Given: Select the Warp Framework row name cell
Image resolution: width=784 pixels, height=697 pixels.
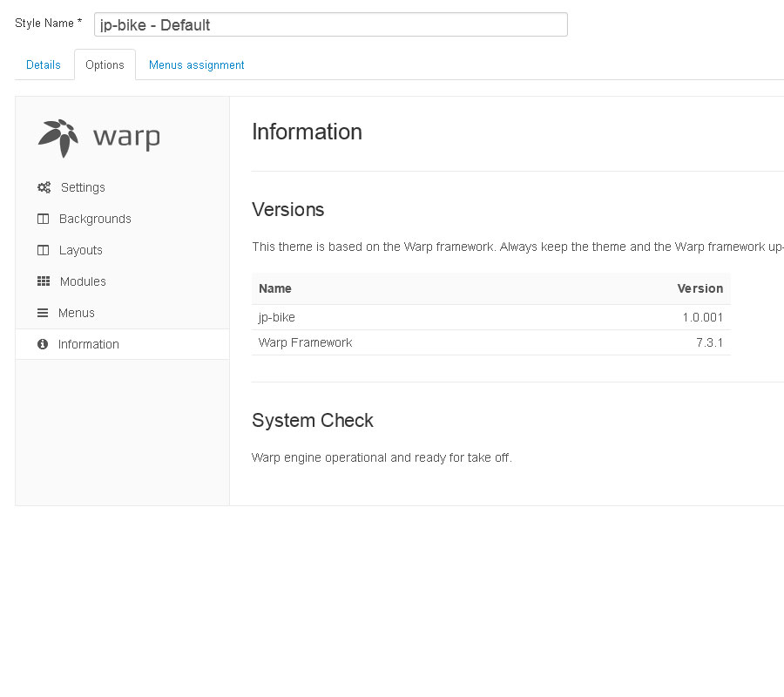Looking at the screenshot, I should point(306,342).
